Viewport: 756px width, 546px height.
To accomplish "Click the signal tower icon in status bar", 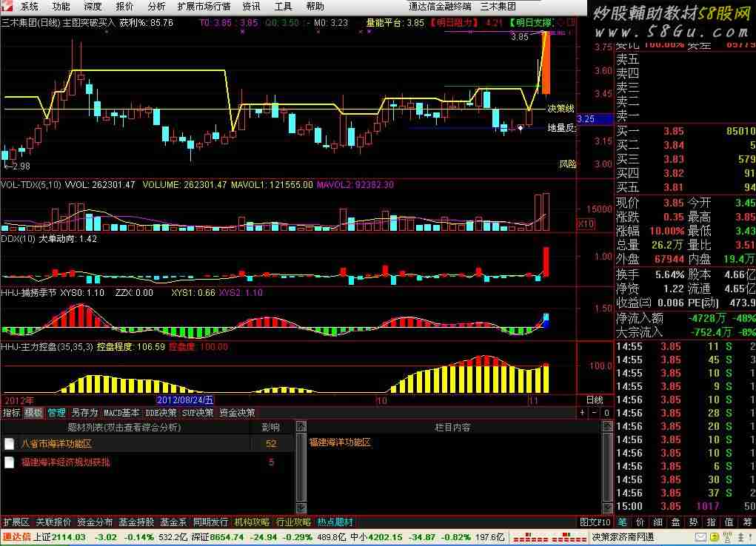I will click(x=728, y=537).
